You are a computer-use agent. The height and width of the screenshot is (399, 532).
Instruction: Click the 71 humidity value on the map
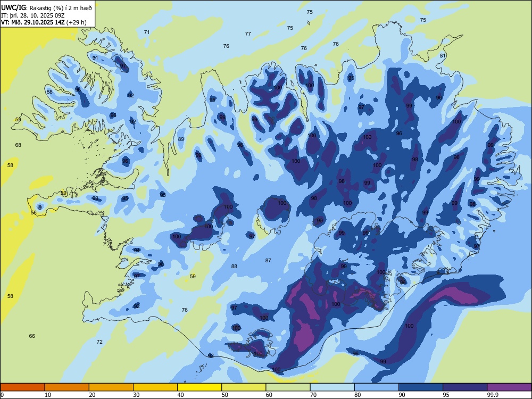point(147,32)
